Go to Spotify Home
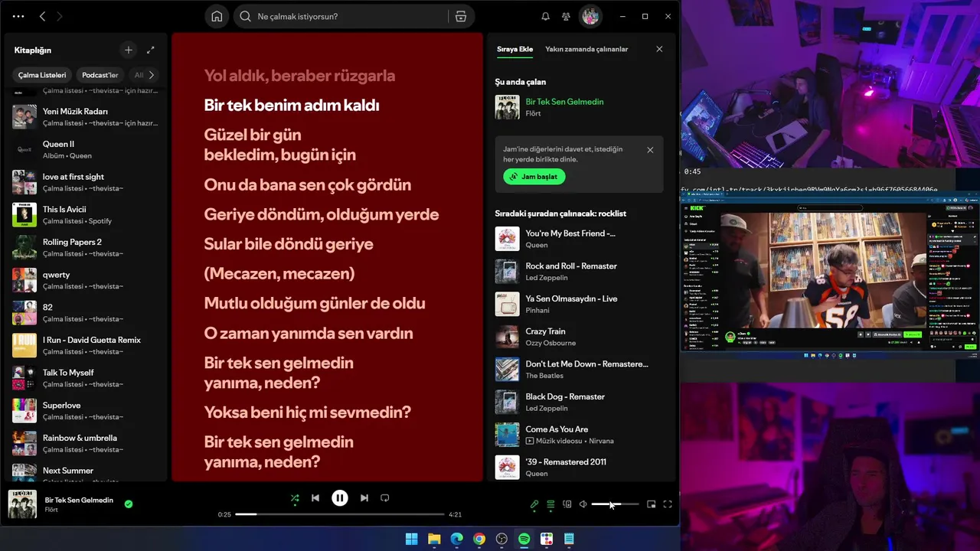The width and height of the screenshot is (980, 551). (217, 16)
